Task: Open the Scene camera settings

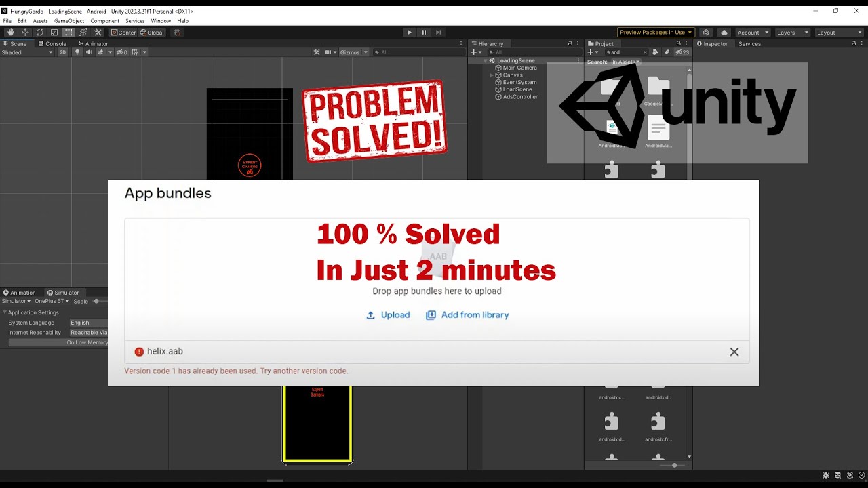Action: (330, 52)
